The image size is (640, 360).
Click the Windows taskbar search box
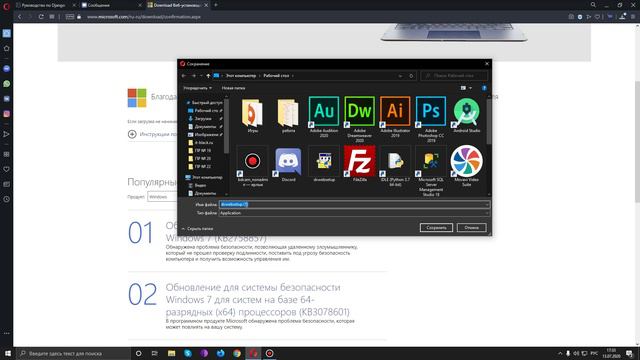[73, 353]
